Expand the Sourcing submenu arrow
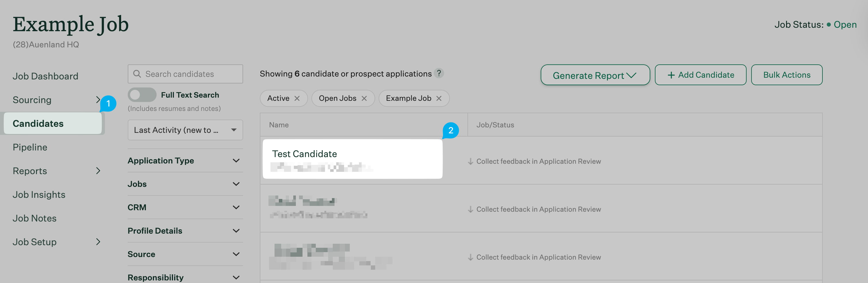This screenshot has height=283, width=868. click(98, 100)
